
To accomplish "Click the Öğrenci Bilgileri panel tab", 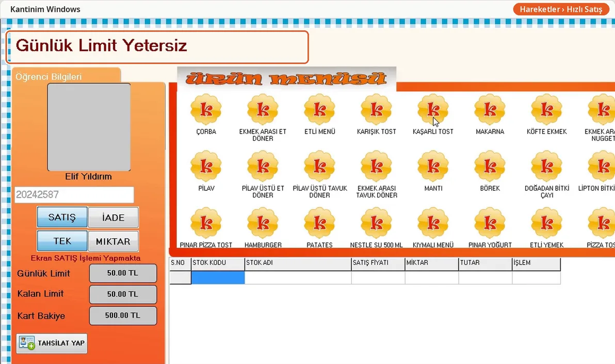I will 66,76.
